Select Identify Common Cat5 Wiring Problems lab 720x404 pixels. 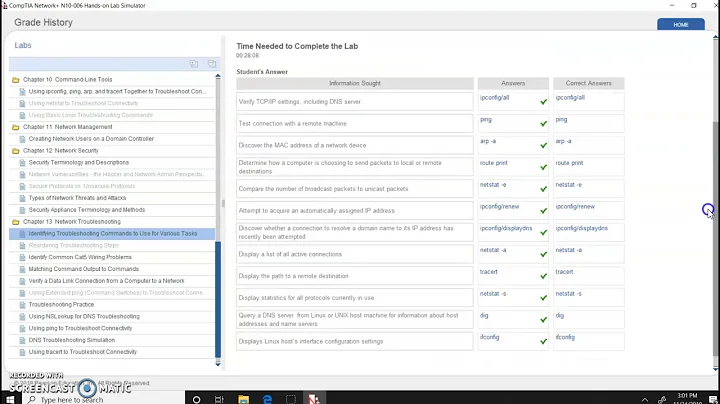[80, 257]
